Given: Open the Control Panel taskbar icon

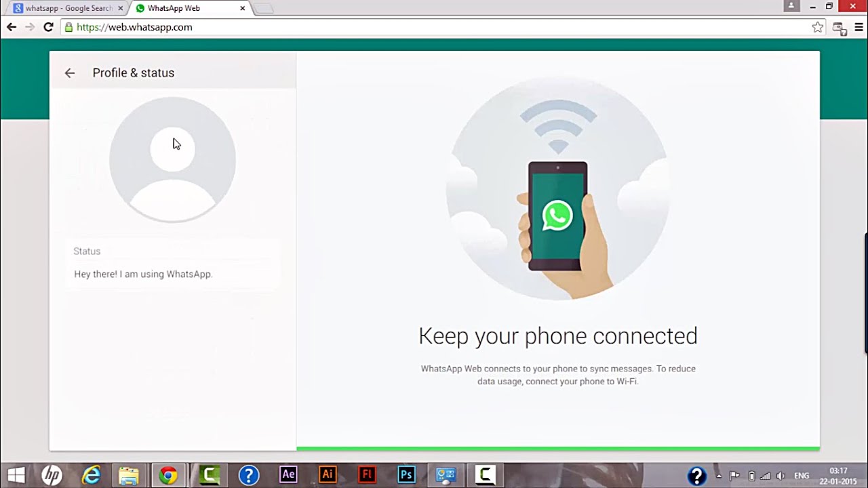Looking at the screenshot, I should click(x=446, y=475).
